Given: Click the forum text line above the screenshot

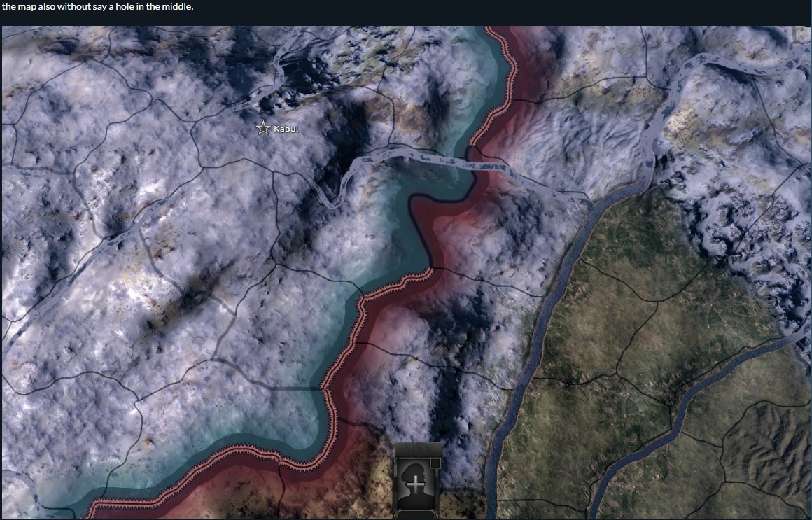Looking at the screenshot, I should 97,6.
